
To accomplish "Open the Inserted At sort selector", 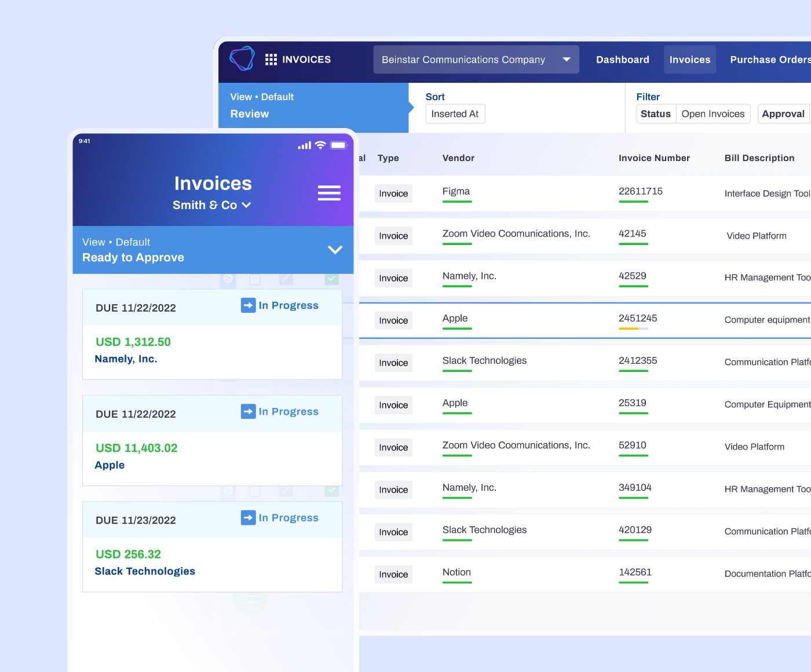I will pos(455,114).
